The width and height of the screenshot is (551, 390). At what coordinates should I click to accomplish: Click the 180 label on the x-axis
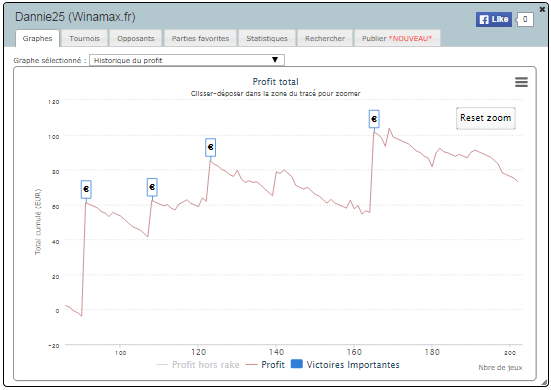pyautogui.click(x=432, y=352)
